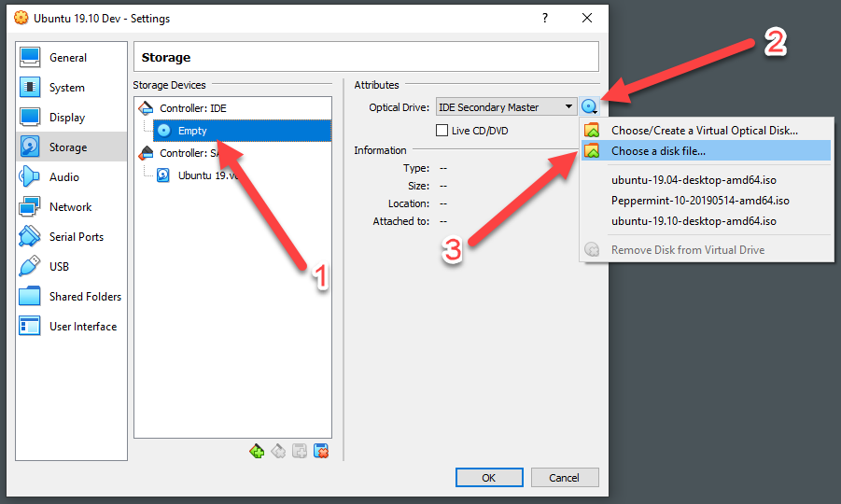Click the add new storage controller icon
Image resolution: width=841 pixels, height=504 pixels.
coord(257,452)
